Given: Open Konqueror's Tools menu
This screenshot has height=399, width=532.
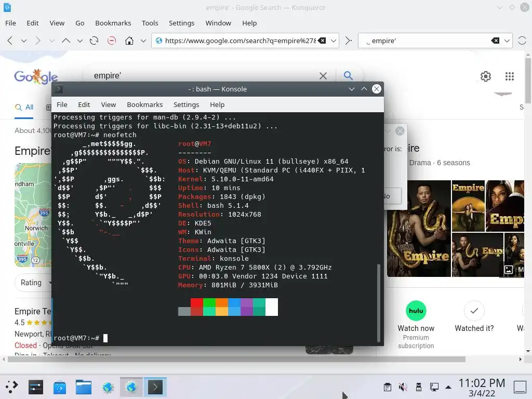Looking at the screenshot, I should pyautogui.click(x=150, y=23).
